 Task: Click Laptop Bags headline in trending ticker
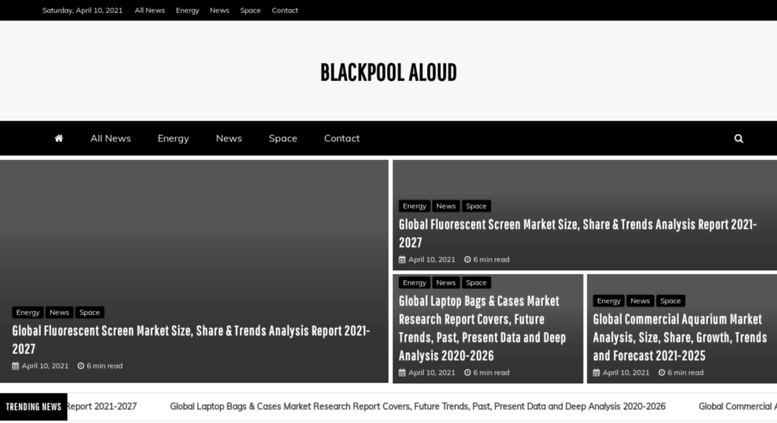click(x=418, y=407)
